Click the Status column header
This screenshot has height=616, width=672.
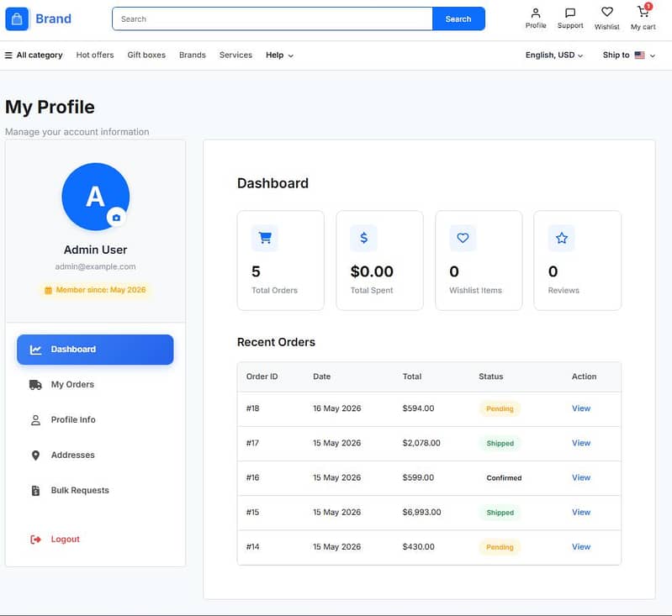click(490, 376)
